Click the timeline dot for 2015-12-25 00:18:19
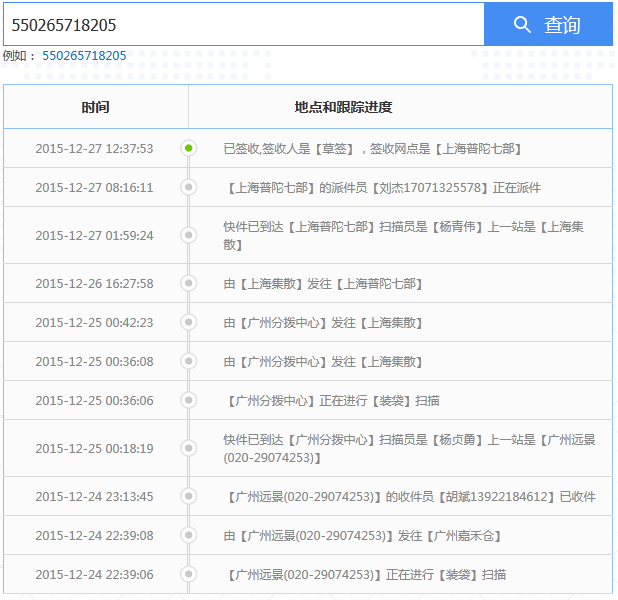Viewport: 618px width, 600px height. pyautogui.click(x=189, y=448)
